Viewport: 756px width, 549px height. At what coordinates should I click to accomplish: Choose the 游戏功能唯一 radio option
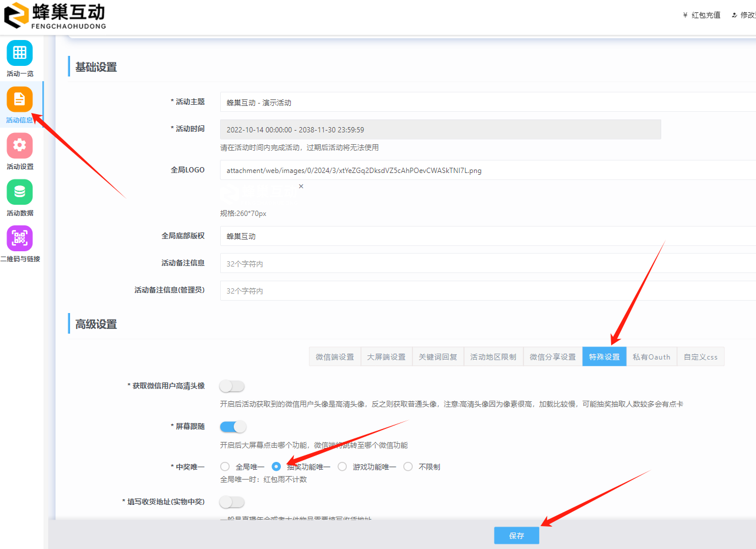coord(342,467)
